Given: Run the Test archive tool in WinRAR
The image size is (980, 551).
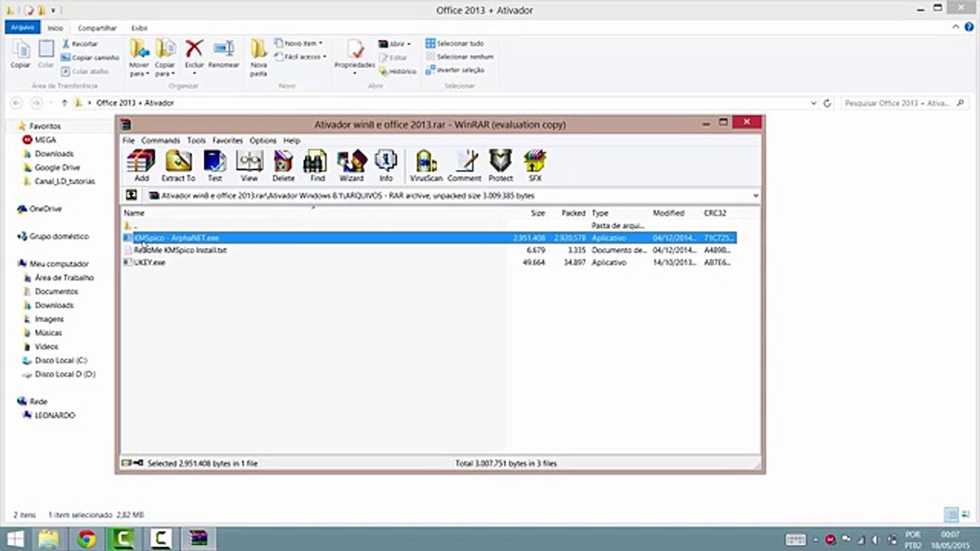Looking at the screenshot, I should pyautogui.click(x=214, y=165).
